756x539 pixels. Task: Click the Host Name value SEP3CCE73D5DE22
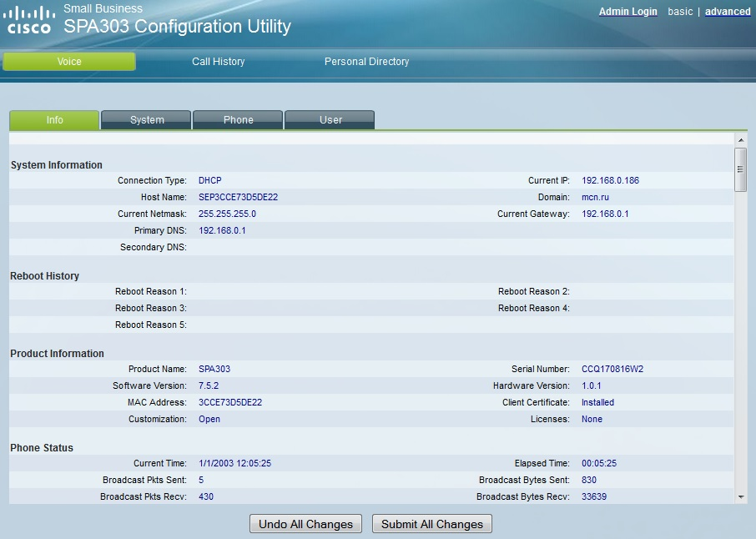click(238, 197)
